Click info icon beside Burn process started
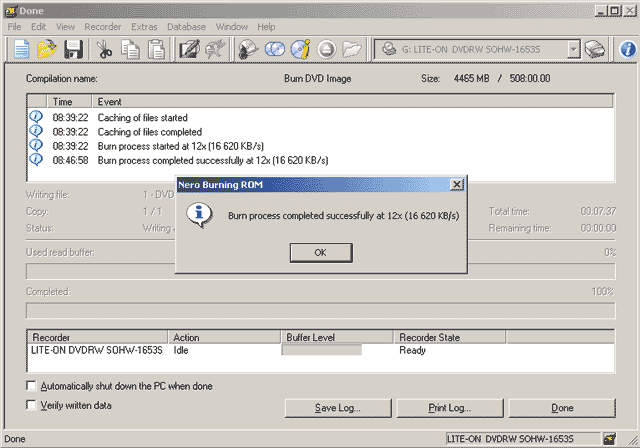Viewport: 640px width, 448px height. coord(36,146)
